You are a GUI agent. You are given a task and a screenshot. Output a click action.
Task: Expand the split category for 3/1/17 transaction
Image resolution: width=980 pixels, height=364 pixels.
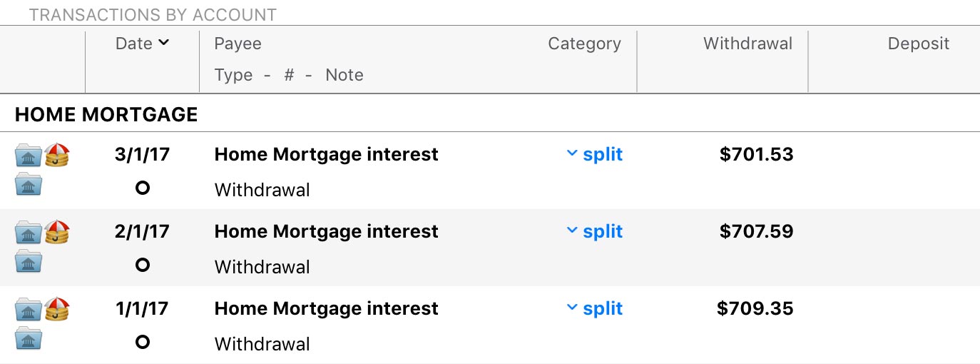(594, 154)
